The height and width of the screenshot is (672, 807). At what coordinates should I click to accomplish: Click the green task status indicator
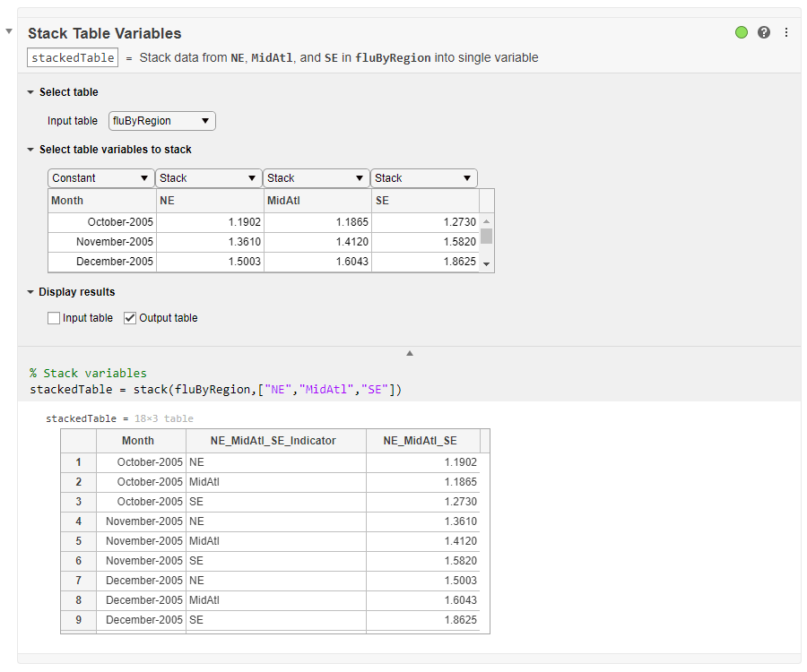741,32
